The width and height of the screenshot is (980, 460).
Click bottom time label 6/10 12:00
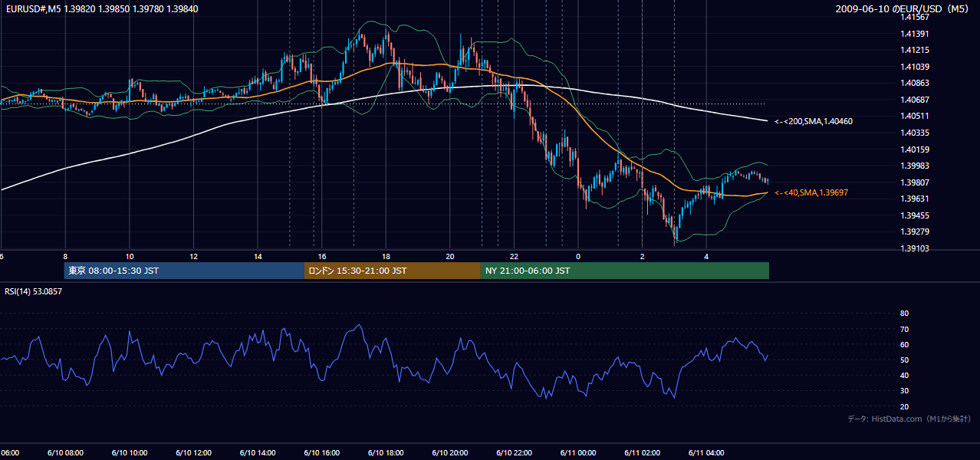(193, 452)
